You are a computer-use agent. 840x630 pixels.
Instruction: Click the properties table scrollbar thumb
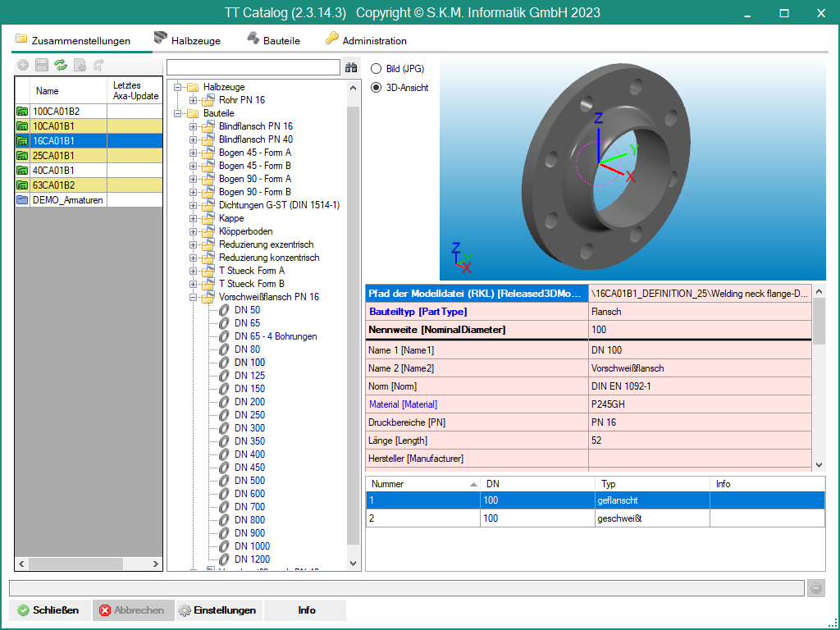tap(819, 321)
